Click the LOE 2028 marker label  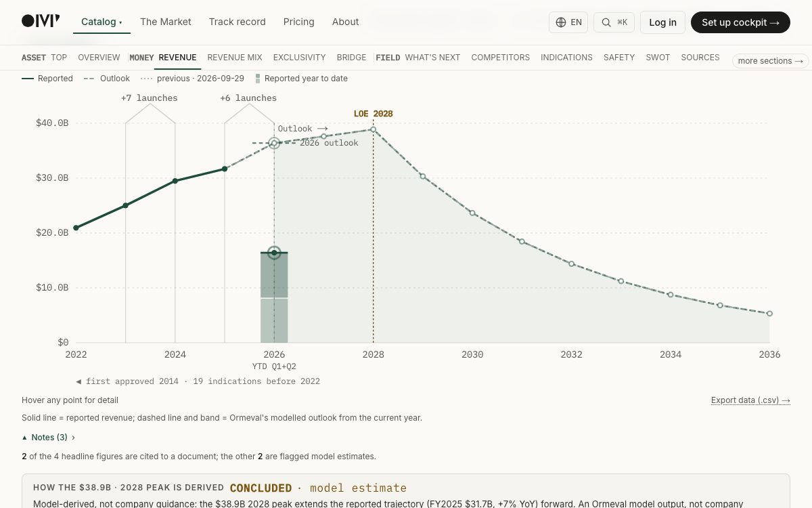(x=373, y=114)
